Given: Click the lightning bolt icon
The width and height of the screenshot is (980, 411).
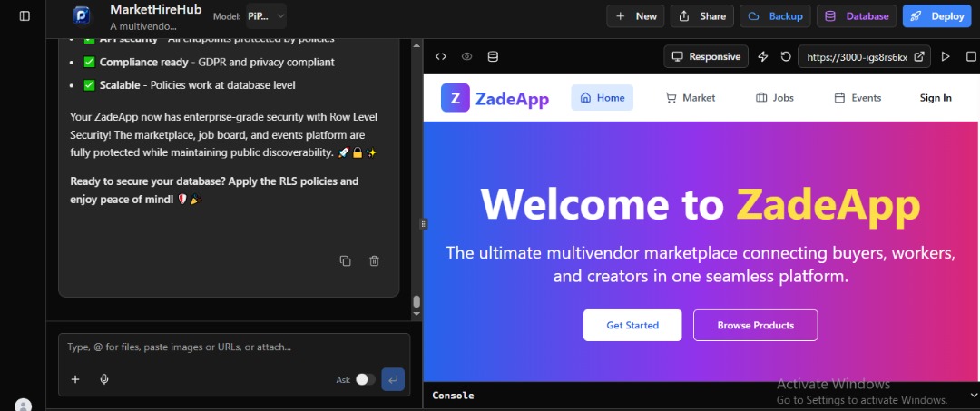Looking at the screenshot, I should point(763,56).
